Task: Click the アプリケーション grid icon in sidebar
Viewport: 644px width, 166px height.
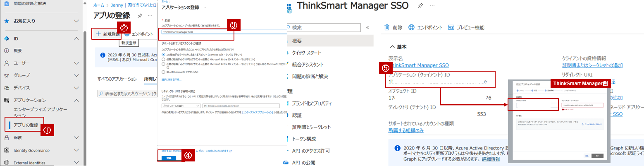Action: pos(7,100)
